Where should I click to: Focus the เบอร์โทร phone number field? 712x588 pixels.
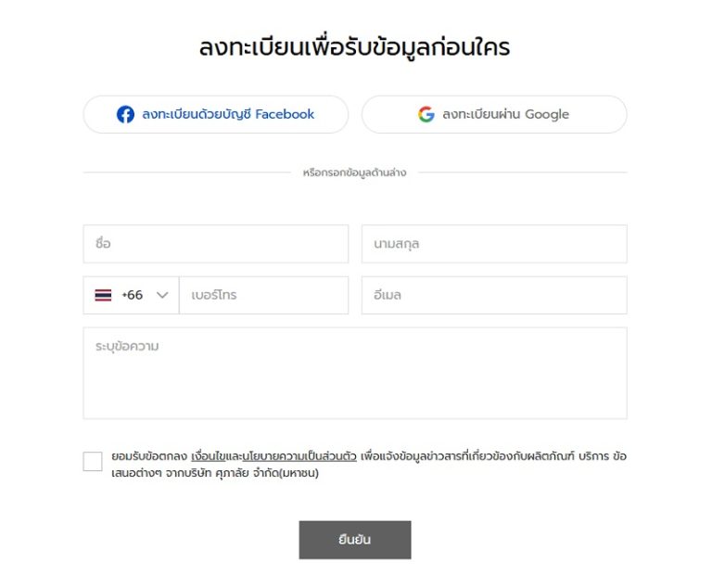coord(264,295)
